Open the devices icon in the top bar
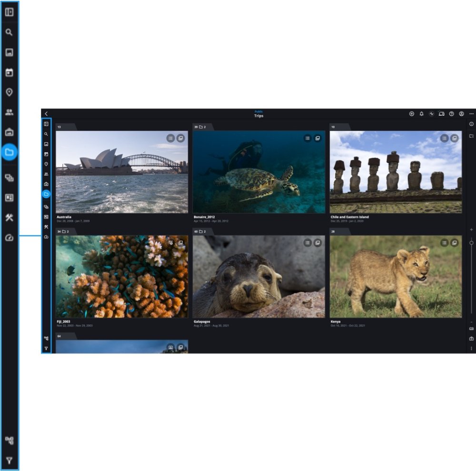This screenshot has width=476, height=471. point(441,114)
